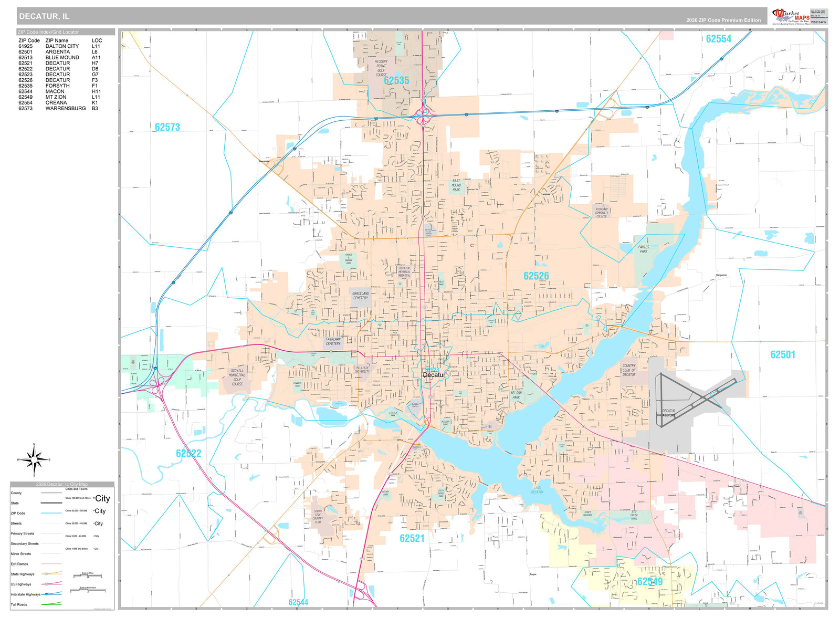The width and height of the screenshot is (840, 618).
Task: Click the Big Creek Park label
Action: point(634,515)
